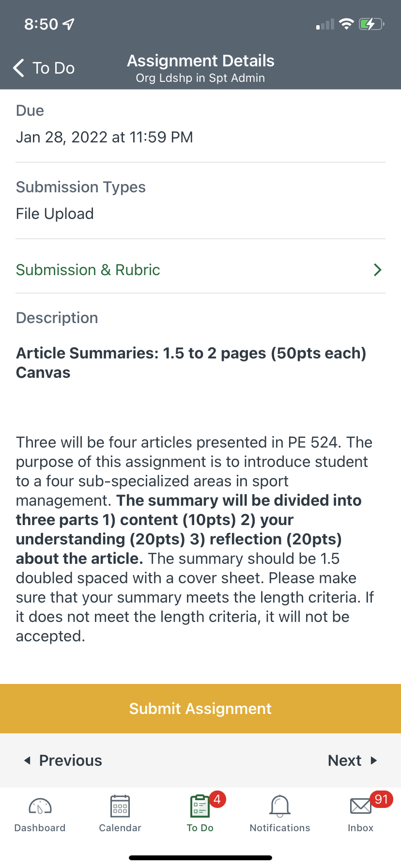
Task: Tap the To Do clipboard icon
Action: [200, 806]
